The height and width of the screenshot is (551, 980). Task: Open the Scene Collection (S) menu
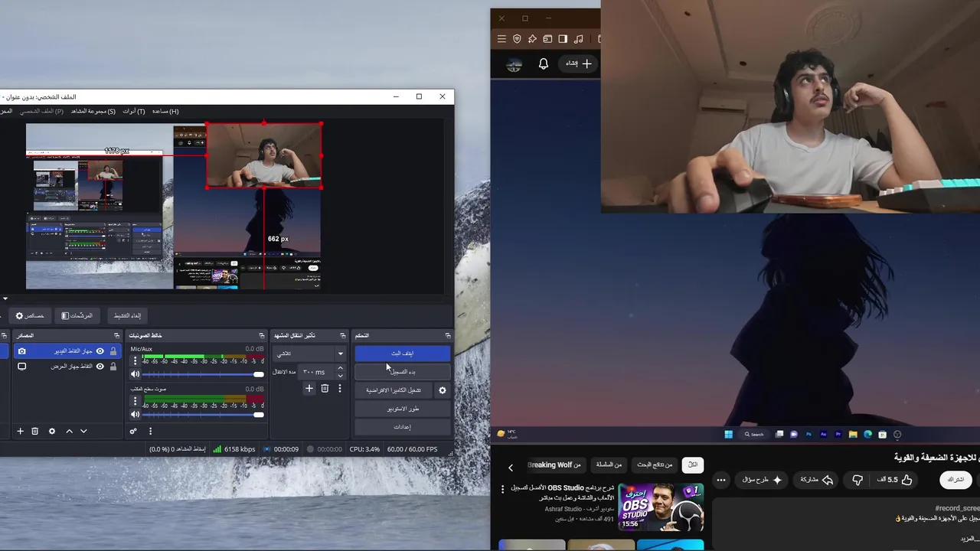93,111
